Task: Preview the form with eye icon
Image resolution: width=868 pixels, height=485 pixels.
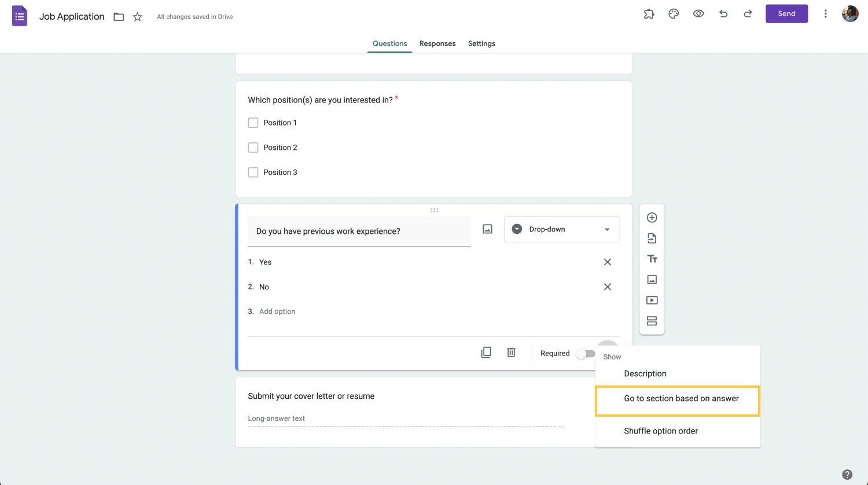Action: click(x=698, y=14)
